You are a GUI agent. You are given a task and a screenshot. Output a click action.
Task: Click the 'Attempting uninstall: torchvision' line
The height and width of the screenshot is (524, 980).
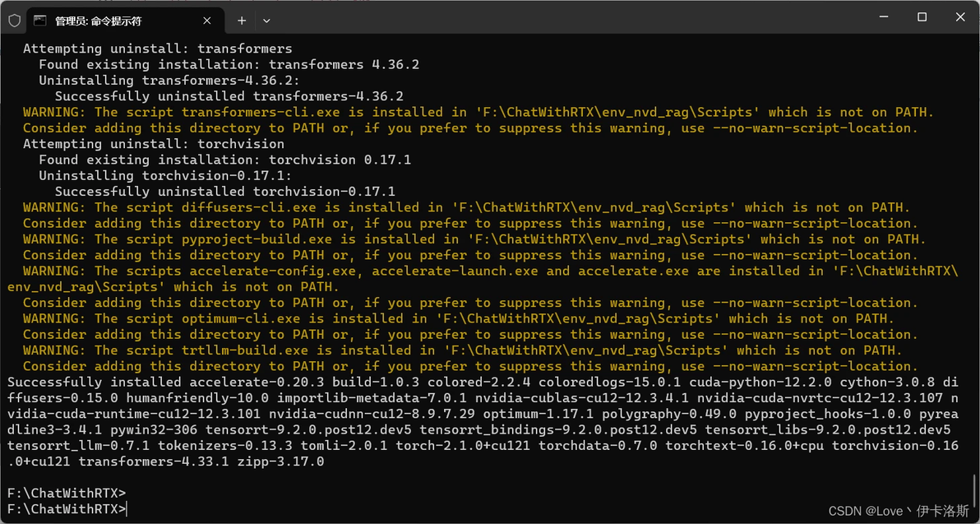pyautogui.click(x=153, y=144)
